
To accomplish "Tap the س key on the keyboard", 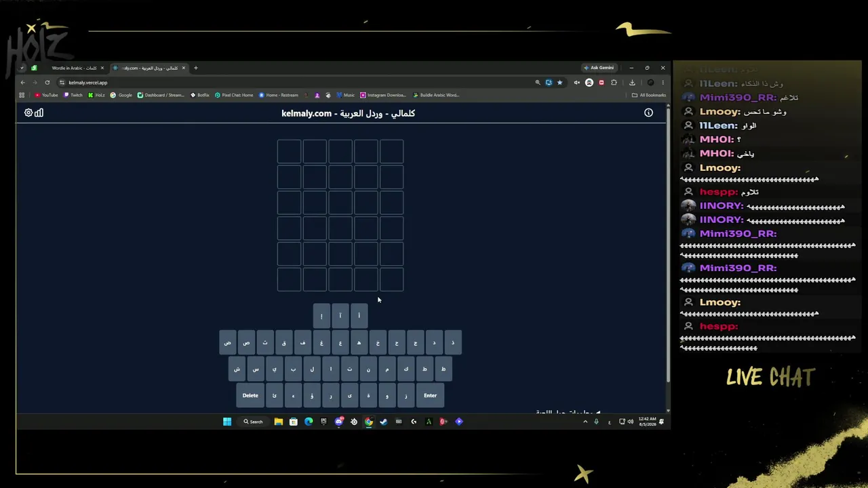I will (256, 369).
